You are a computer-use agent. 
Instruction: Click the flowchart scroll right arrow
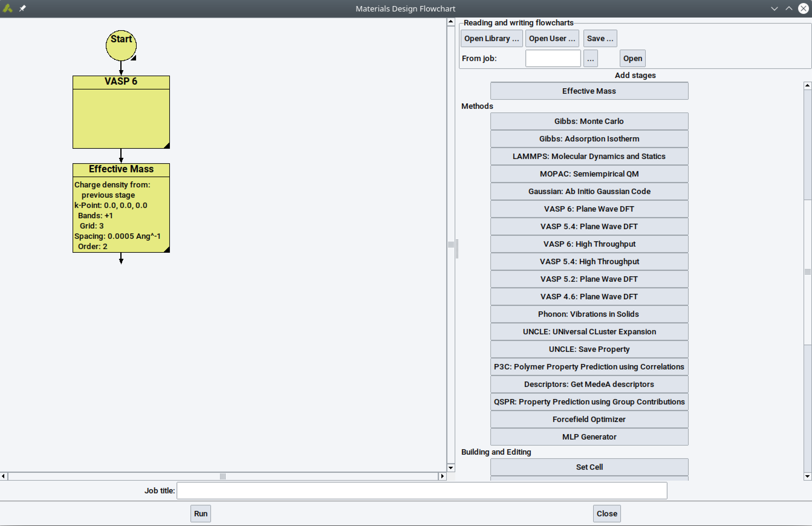click(x=443, y=476)
